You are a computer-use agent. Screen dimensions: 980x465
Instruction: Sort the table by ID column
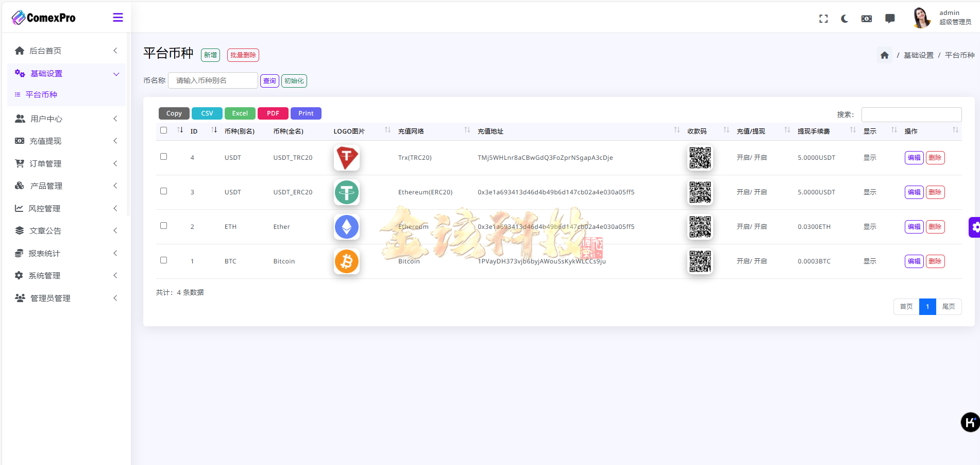coord(194,131)
